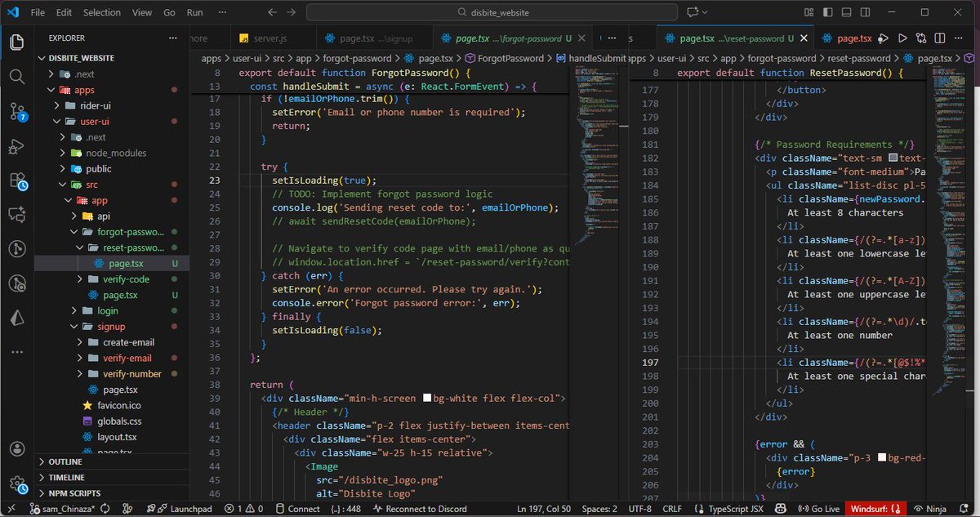Click the Open Changes icon in editor toolbar

tap(922, 38)
